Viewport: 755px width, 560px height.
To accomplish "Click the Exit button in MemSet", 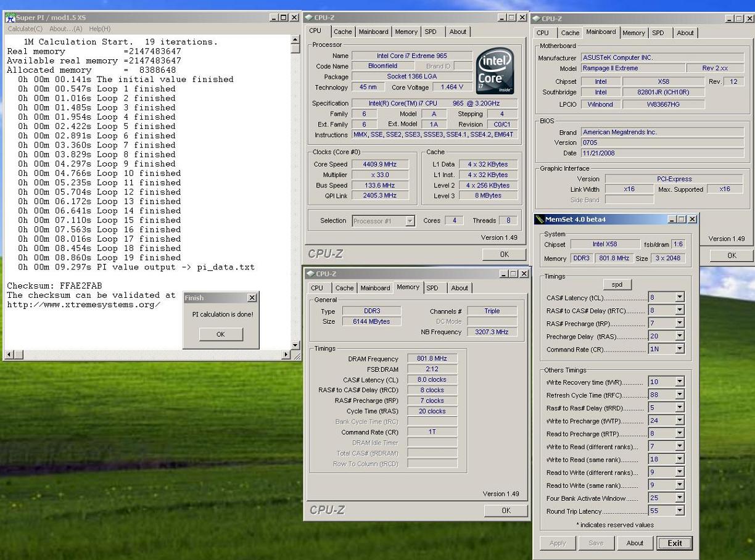I will (675, 543).
